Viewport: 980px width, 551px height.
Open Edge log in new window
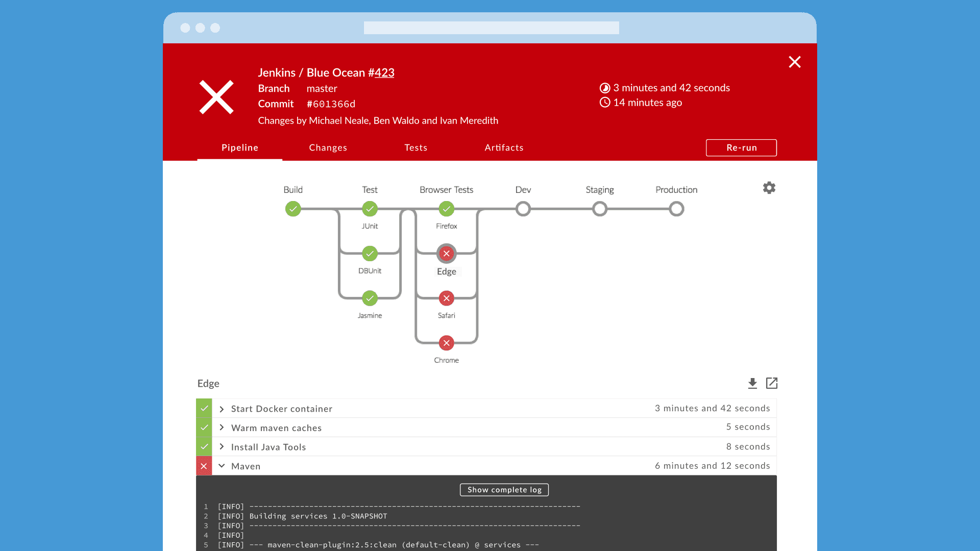771,383
